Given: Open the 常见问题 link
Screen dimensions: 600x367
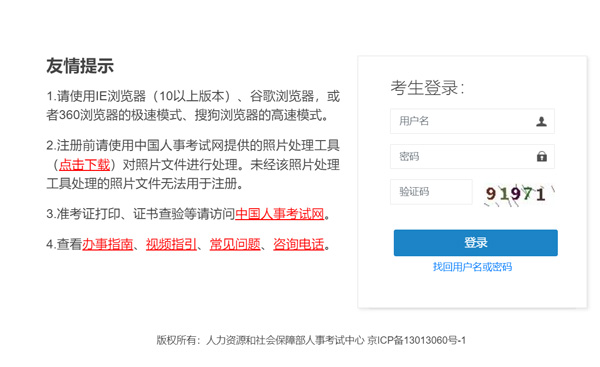Looking at the screenshot, I should 235,244.
